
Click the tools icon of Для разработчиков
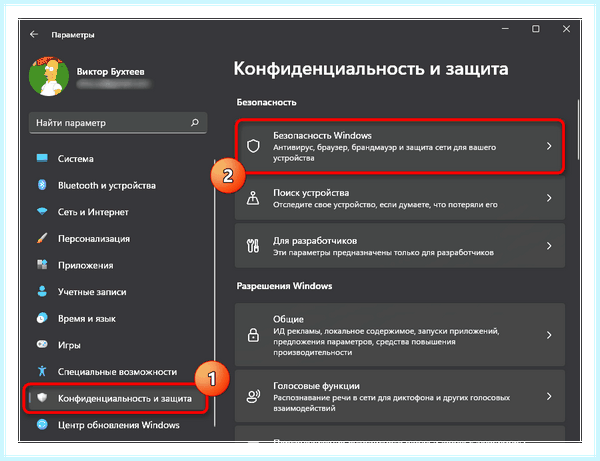click(253, 246)
